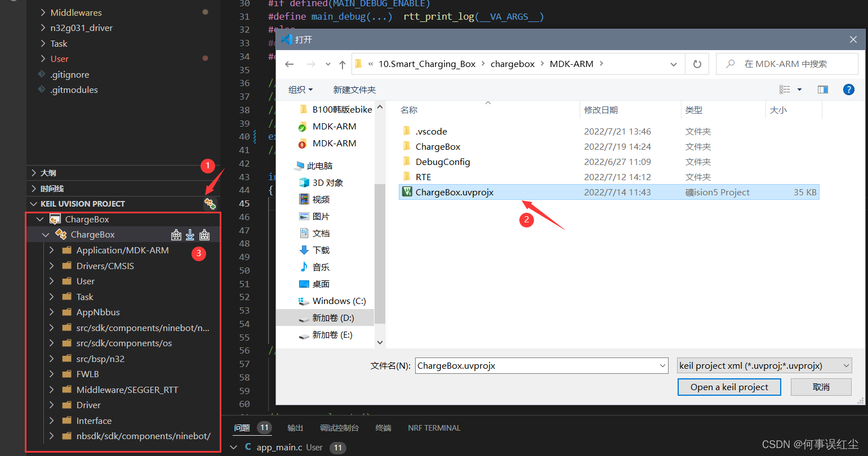Click the add Keil project icon in panel header
Image resolution: width=868 pixels, height=456 pixels.
[210, 203]
